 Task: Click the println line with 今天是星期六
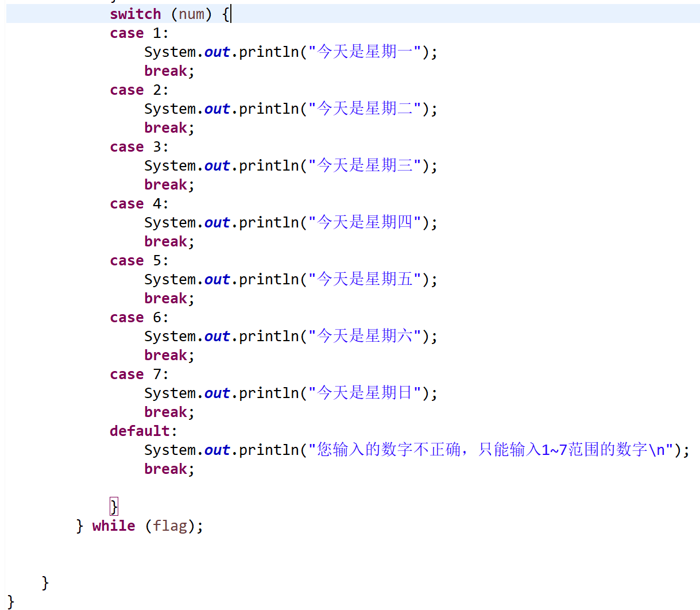pos(291,336)
